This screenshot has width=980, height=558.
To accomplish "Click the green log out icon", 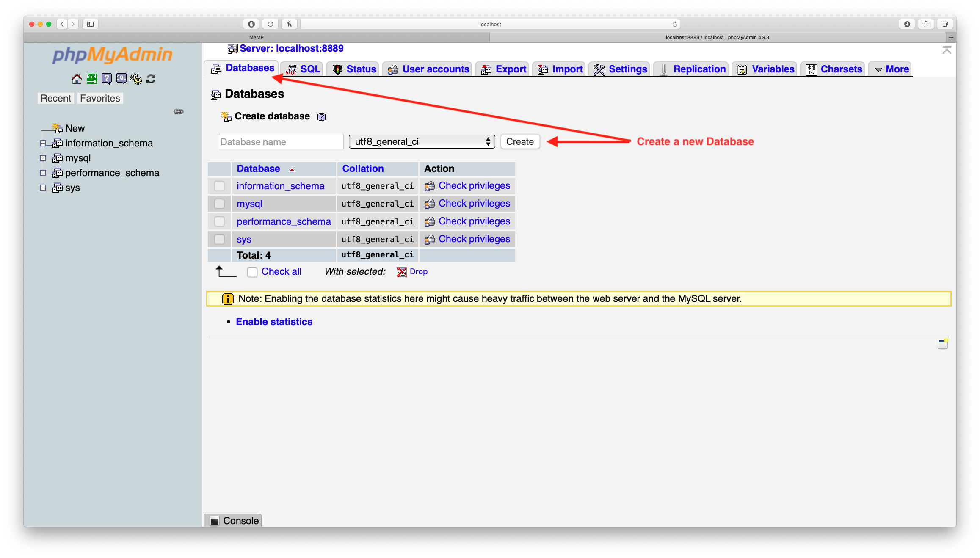I will (91, 79).
